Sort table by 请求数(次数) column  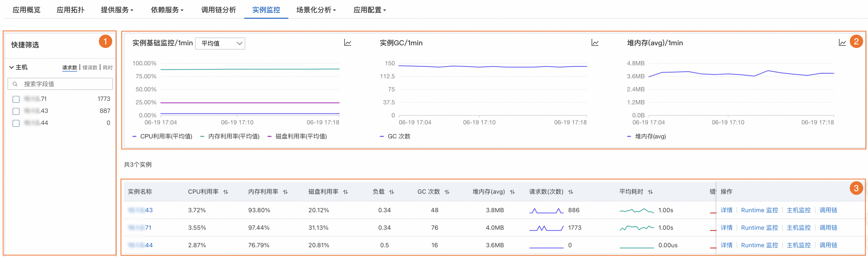(571, 192)
